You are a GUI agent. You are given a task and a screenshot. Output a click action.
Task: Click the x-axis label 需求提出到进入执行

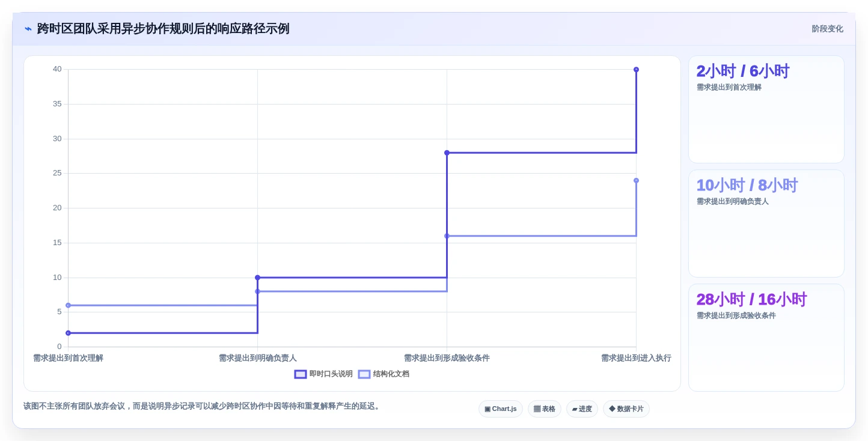click(x=636, y=358)
